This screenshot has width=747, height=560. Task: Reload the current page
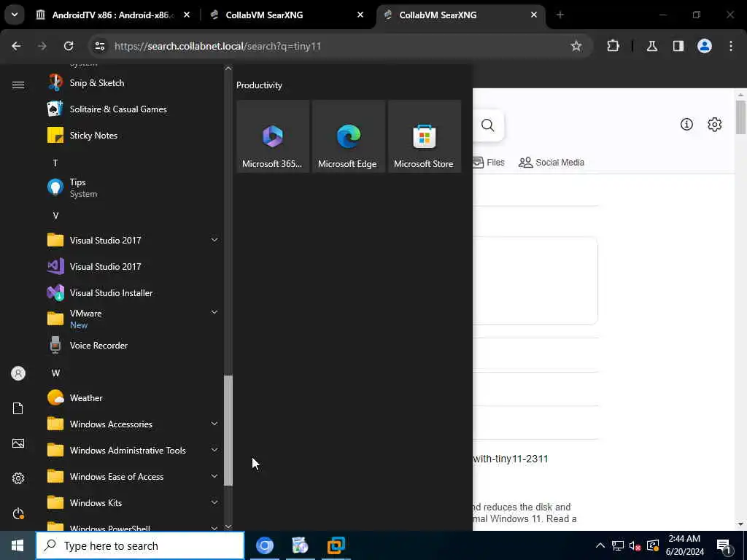click(x=69, y=46)
